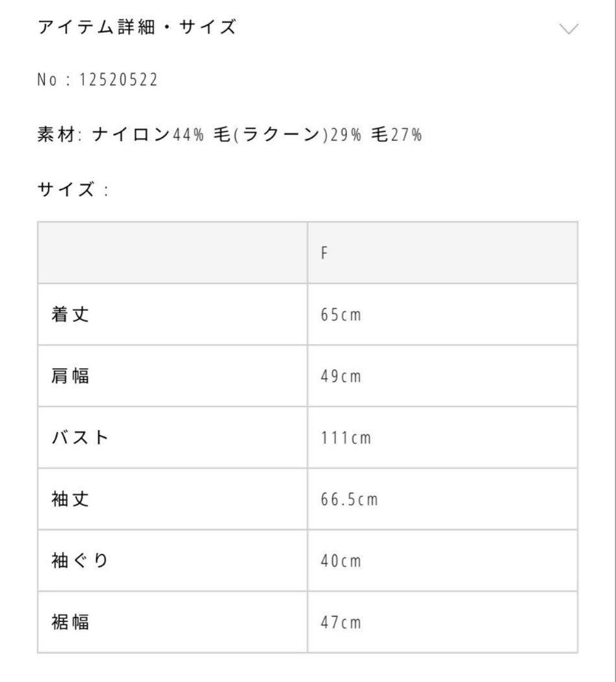Image resolution: width=616 pixels, height=682 pixels.
Task: Click the ナイロン44% material text
Action: (148, 135)
